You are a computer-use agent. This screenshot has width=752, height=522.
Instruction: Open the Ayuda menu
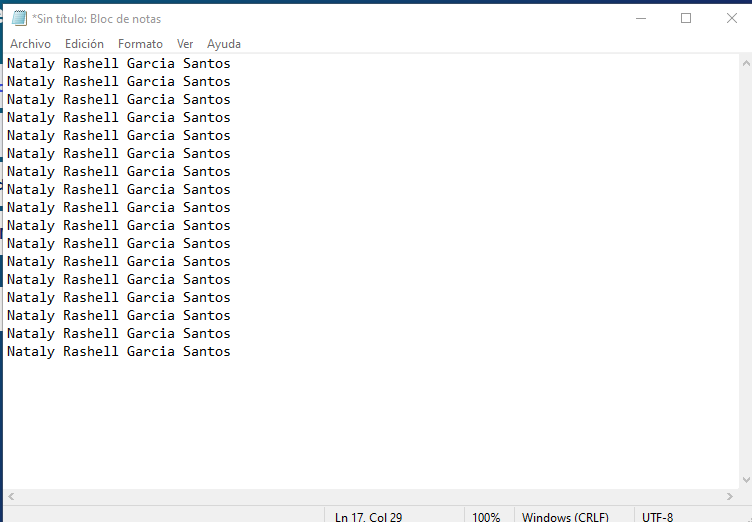pyautogui.click(x=223, y=44)
